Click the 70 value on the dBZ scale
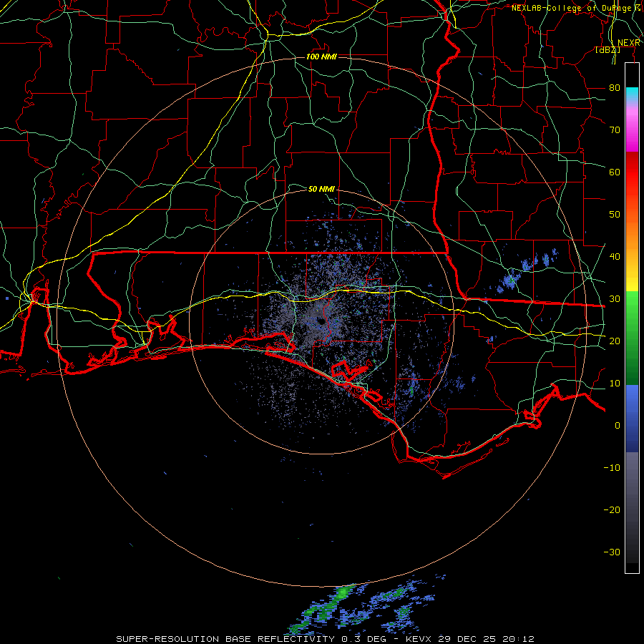 click(615, 130)
